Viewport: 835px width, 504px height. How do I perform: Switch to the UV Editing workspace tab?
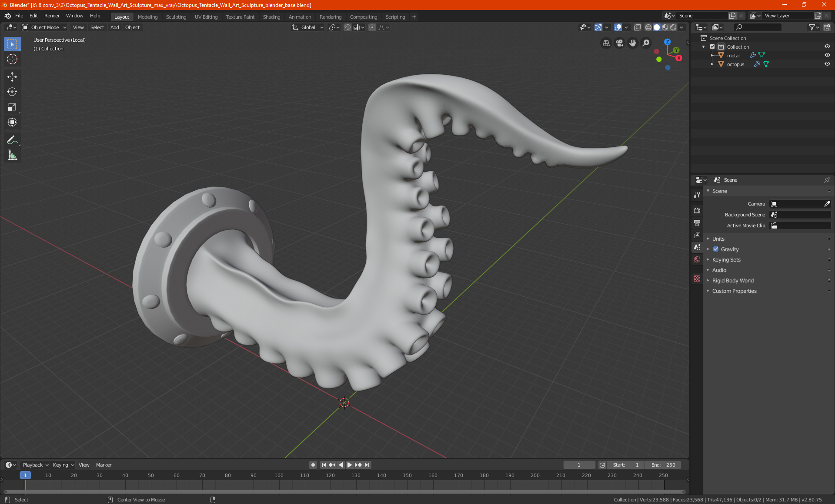[206, 17]
